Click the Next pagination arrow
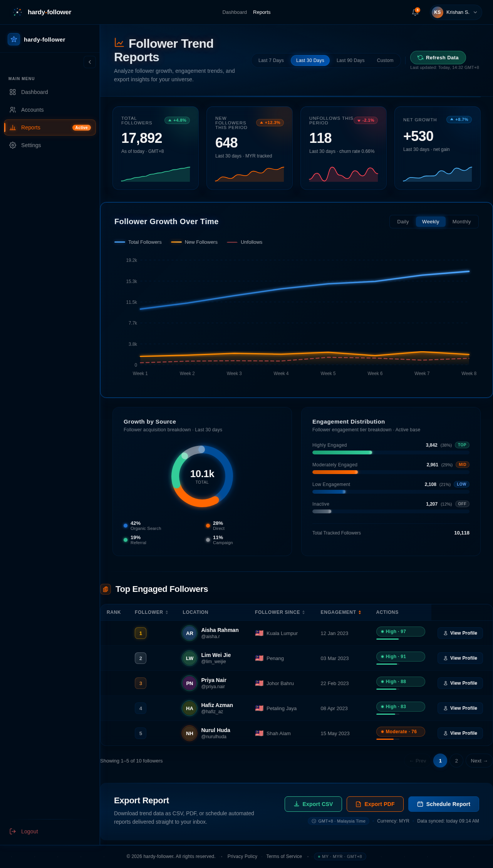The image size is (493, 868). pos(479,761)
